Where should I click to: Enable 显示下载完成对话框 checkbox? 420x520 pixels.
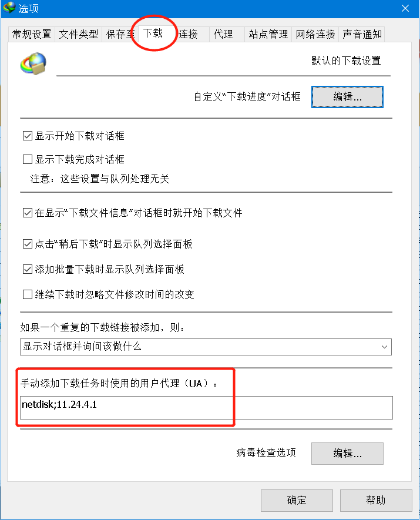coord(28,159)
